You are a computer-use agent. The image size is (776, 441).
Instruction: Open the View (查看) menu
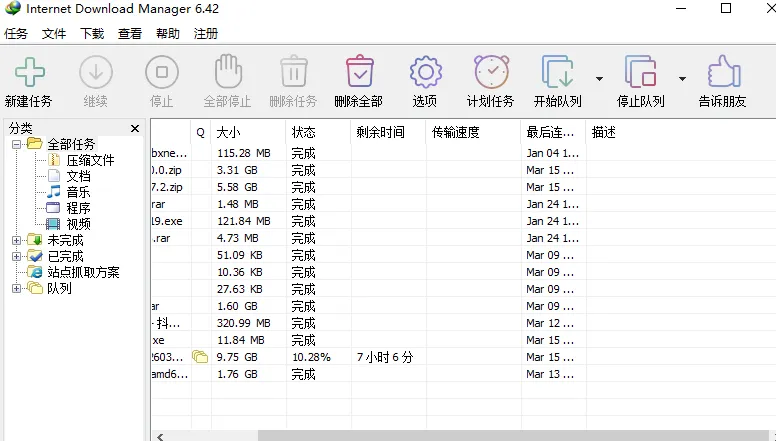[x=130, y=34]
